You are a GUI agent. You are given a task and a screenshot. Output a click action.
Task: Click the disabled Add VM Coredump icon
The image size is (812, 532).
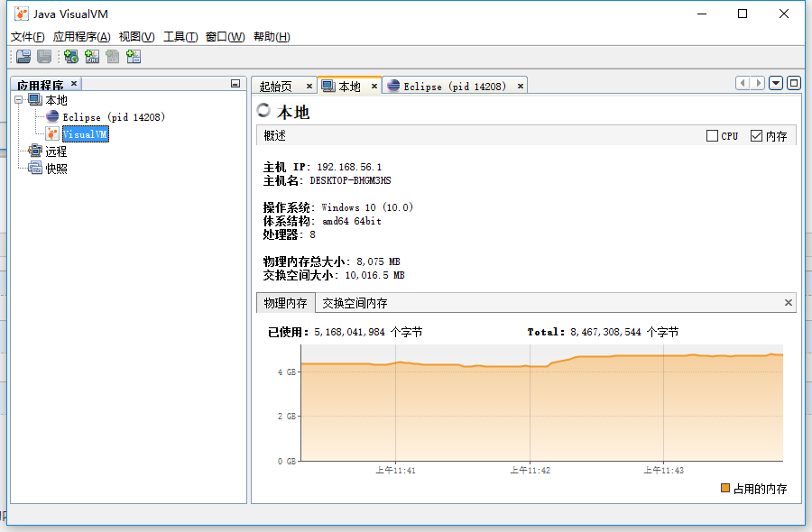113,57
